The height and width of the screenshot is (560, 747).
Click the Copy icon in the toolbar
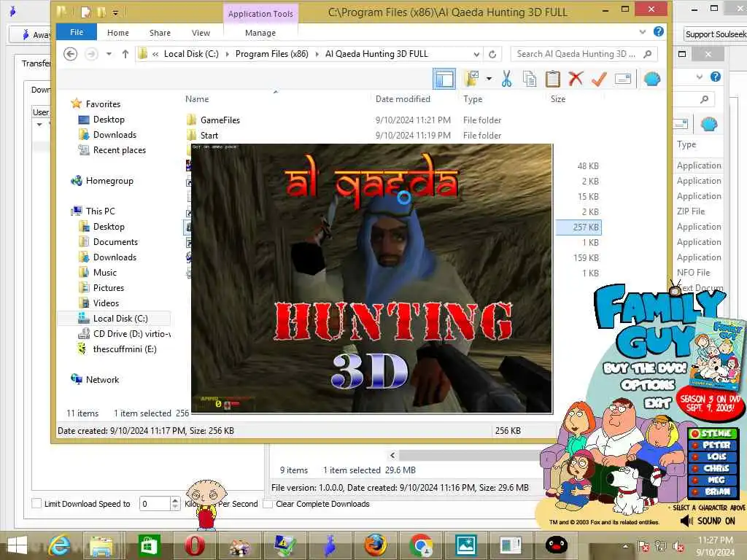coord(530,79)
